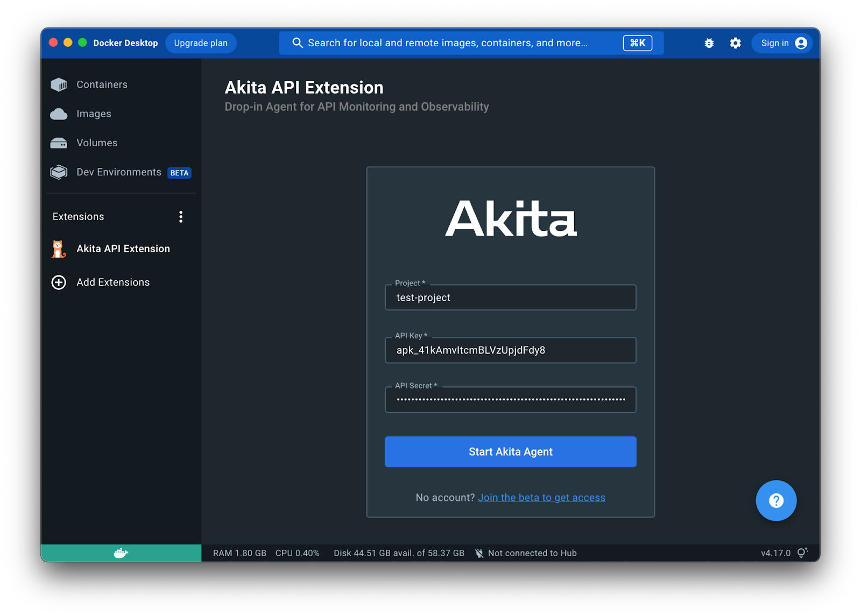
Task: Click the Extensions section header
Action: [78, 217]
